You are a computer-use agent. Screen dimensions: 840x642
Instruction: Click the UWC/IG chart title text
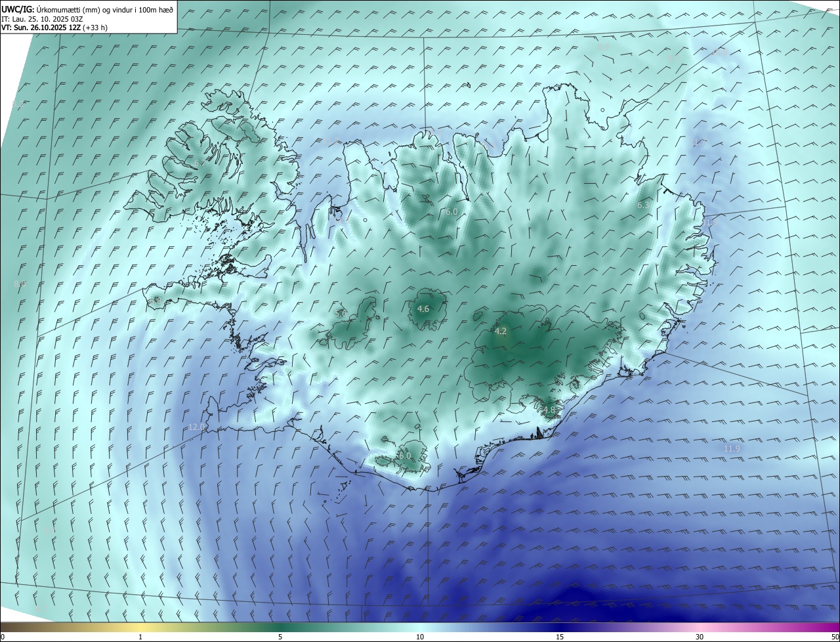87,9
